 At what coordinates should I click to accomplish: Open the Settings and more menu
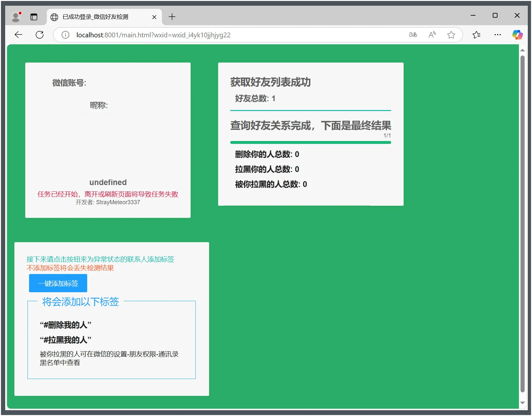pyautogui.click(x=497, y=35)
